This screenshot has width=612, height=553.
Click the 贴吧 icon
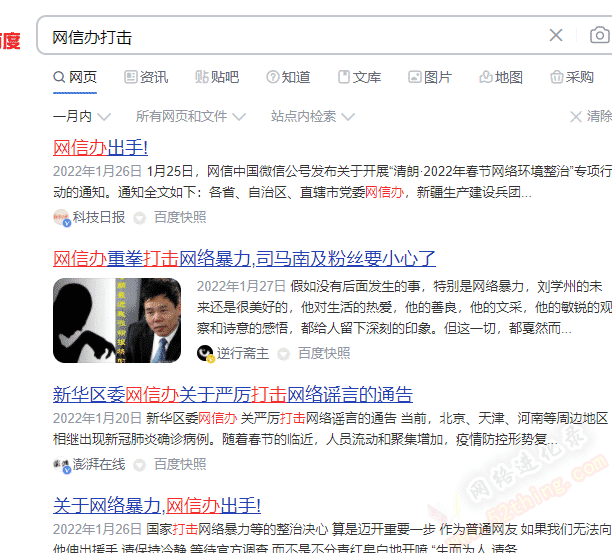pos(201,77)
